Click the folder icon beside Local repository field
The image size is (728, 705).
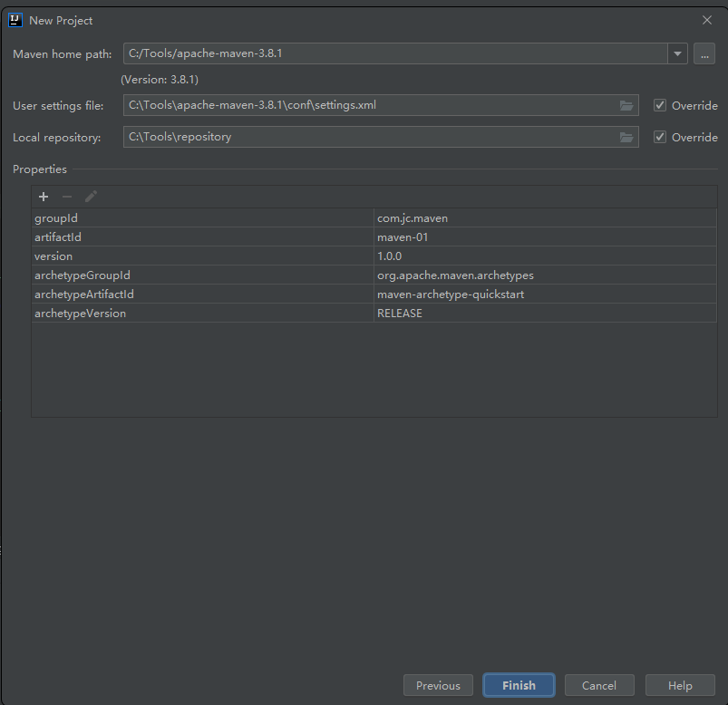pyautogui.click(x=626, y=137)
